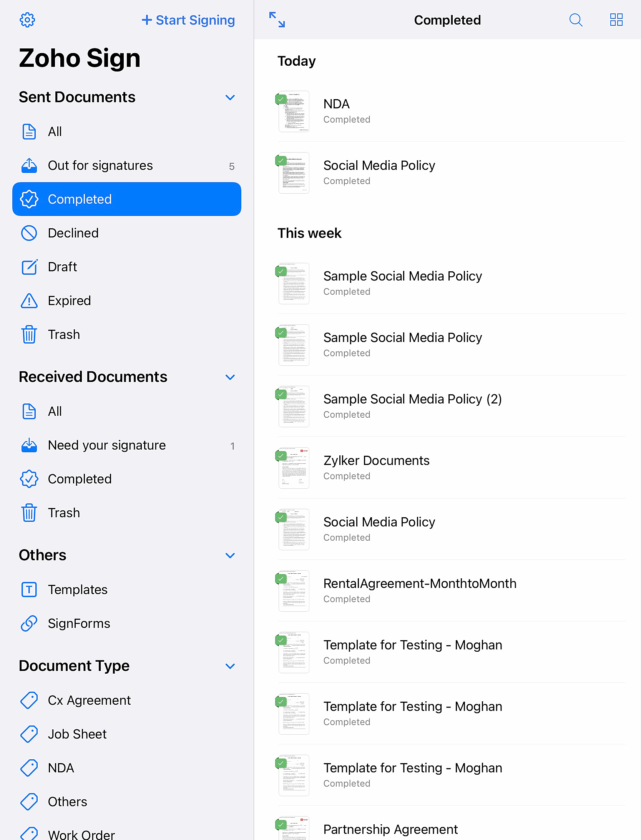
Task: Open the SignForms link icon
Action: pos(29,623)
